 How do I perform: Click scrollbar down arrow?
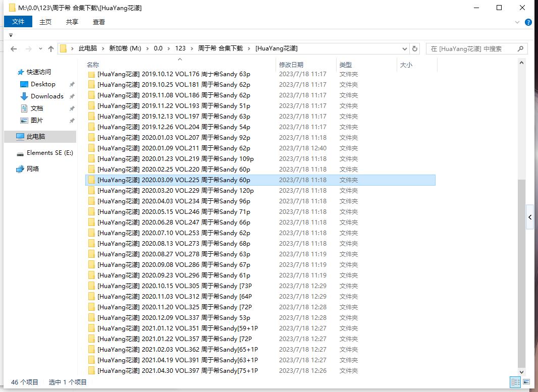point(521,372)
